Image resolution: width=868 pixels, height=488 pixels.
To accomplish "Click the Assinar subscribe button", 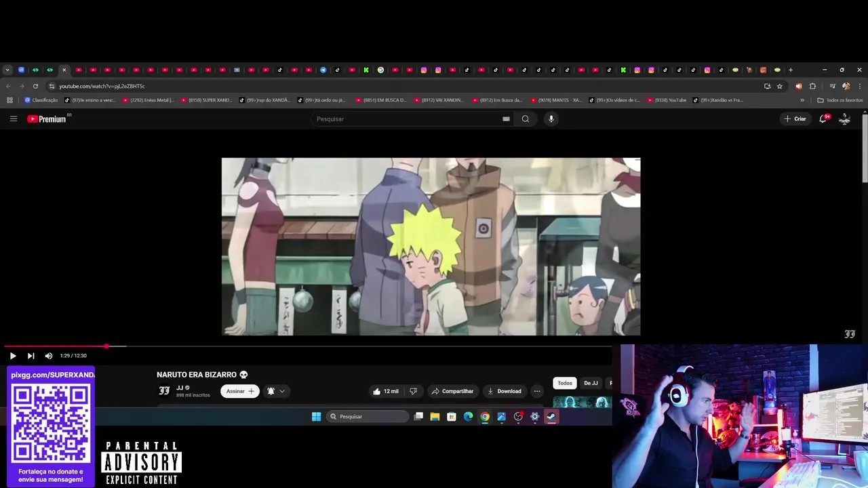I will [x=240, y=391].
